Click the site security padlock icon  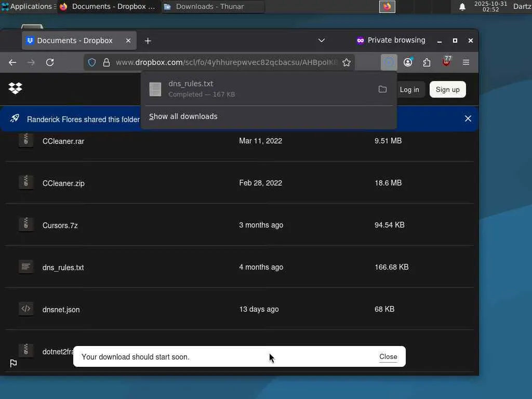[107, 62]
